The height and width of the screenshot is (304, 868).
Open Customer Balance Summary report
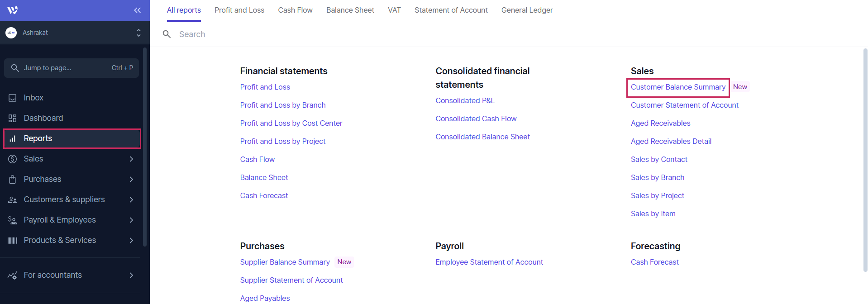click(x=678, y=87)
